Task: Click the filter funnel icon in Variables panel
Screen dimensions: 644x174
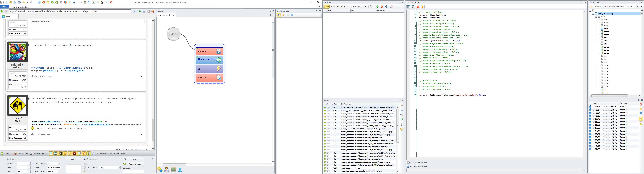Action: pos(371,7)
